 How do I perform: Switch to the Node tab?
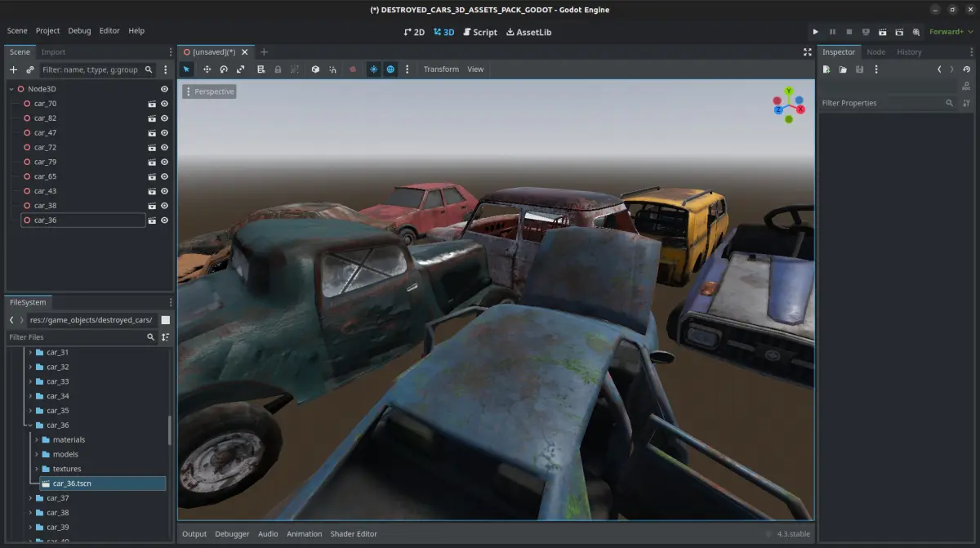[875, 52]
